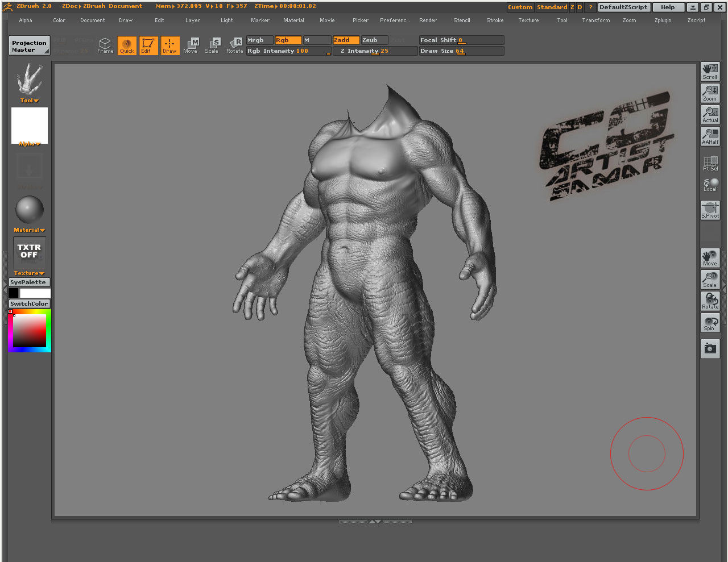Screen dimensions: 728x562
Task: Open the Frame mode icon in the toolbar
Action: [105, 45]
